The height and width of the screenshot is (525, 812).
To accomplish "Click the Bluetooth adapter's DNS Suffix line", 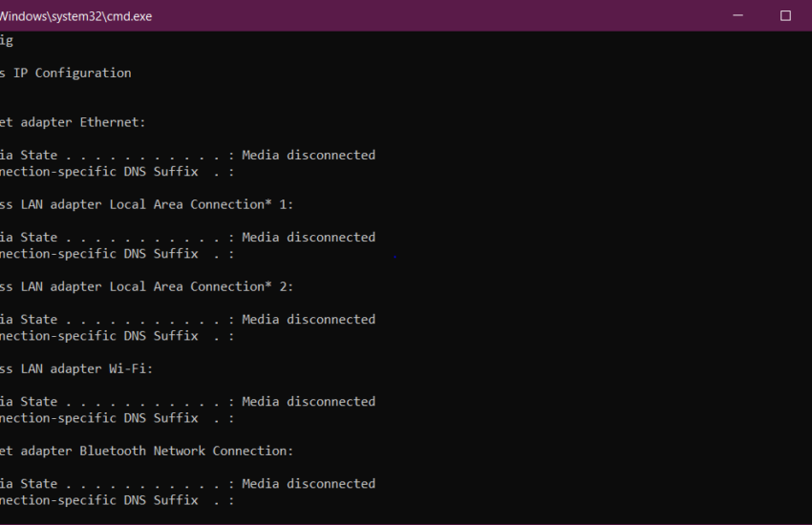I will tap(118, 501).
